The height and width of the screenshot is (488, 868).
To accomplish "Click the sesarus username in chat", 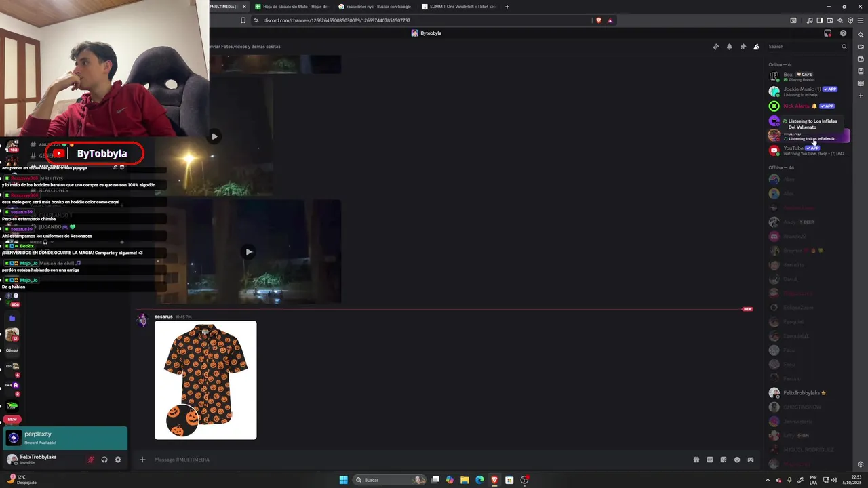I will click(163, 317).
